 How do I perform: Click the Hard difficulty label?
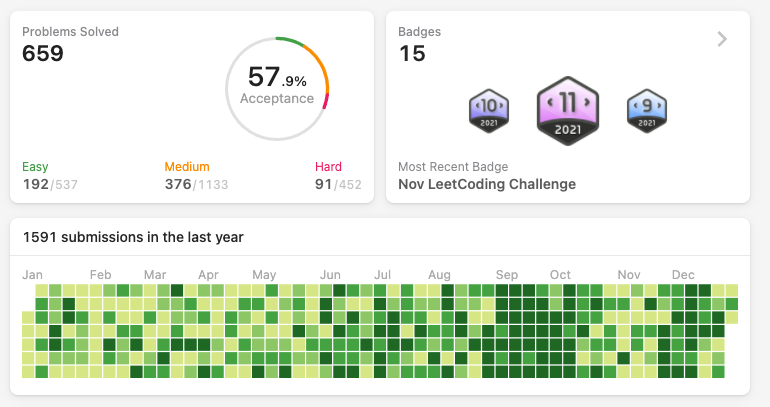coord(329,167)
